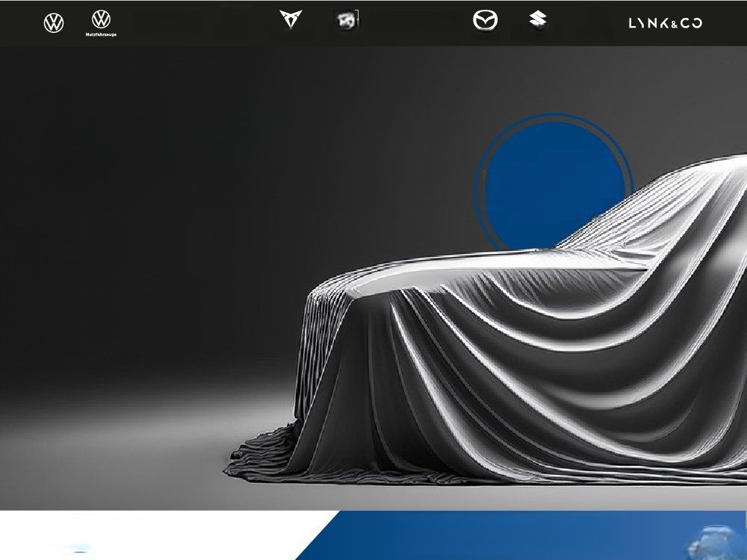The width and height of the screenshot is (747, 560).
Task: Open the Lynk & Co brand link
Action: 665,23
